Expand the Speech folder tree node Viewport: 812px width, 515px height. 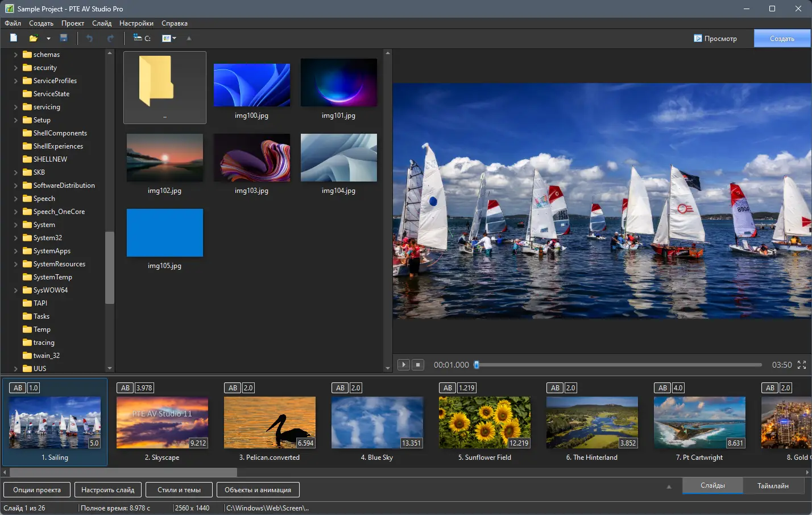(x=16, y=199)
